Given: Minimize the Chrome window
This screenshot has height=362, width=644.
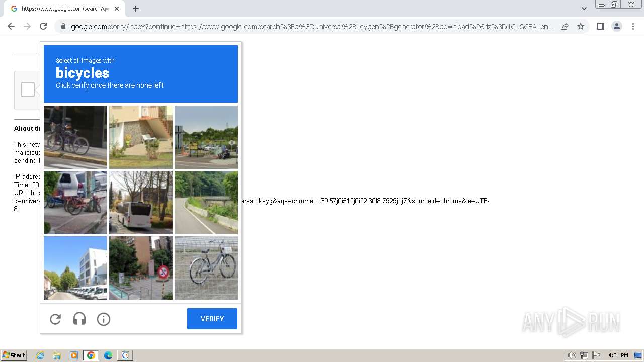Looking at the screenshot, I should pos(601,4).
